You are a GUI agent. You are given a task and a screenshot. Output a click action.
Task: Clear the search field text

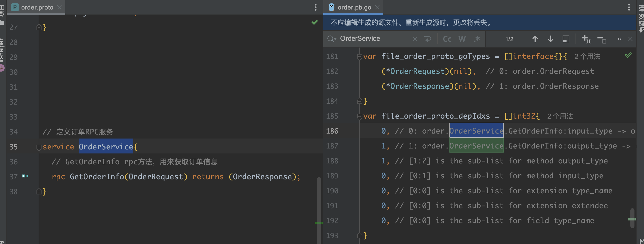(415, 39)
